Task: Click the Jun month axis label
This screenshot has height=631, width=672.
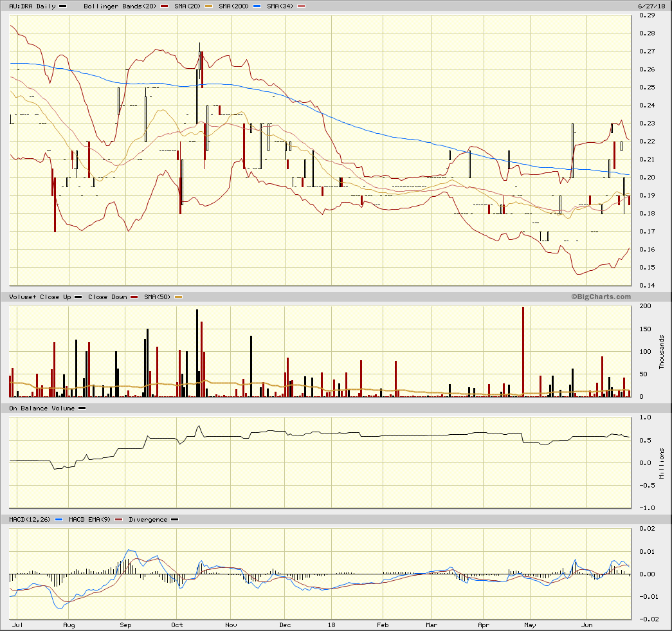Action: tap(586, 625)
